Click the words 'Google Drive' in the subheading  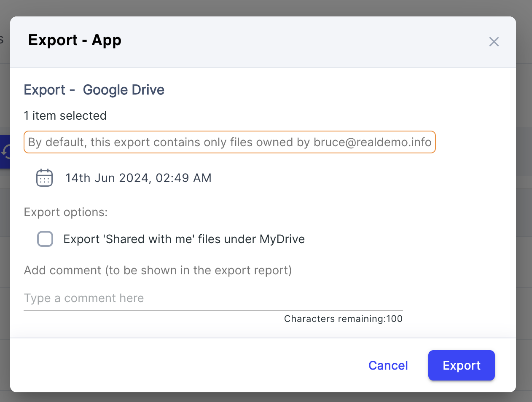click(x=124, y=90)
